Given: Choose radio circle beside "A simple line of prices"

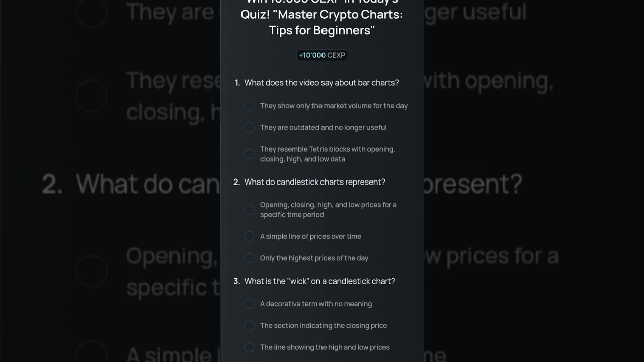Looking at the screenshot, I should 249,236.
